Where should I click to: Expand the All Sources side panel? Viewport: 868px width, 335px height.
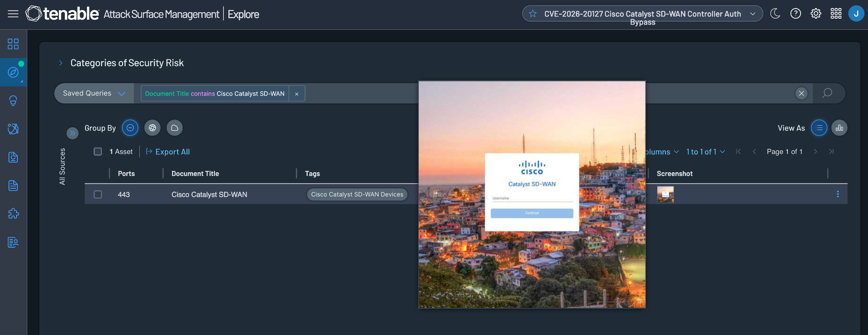click(x=72, y=133)
